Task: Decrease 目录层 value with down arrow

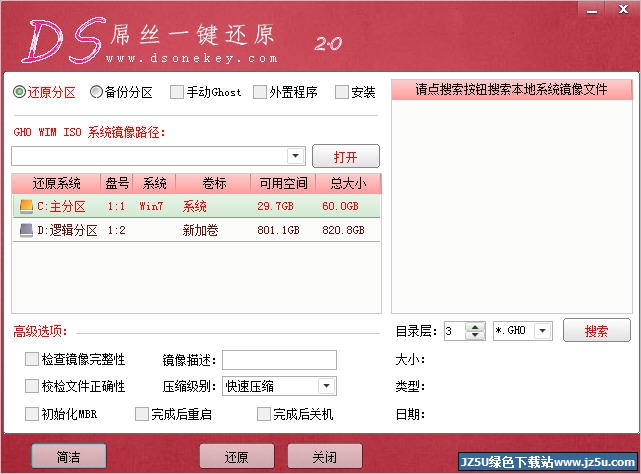Action: (475, 335)
